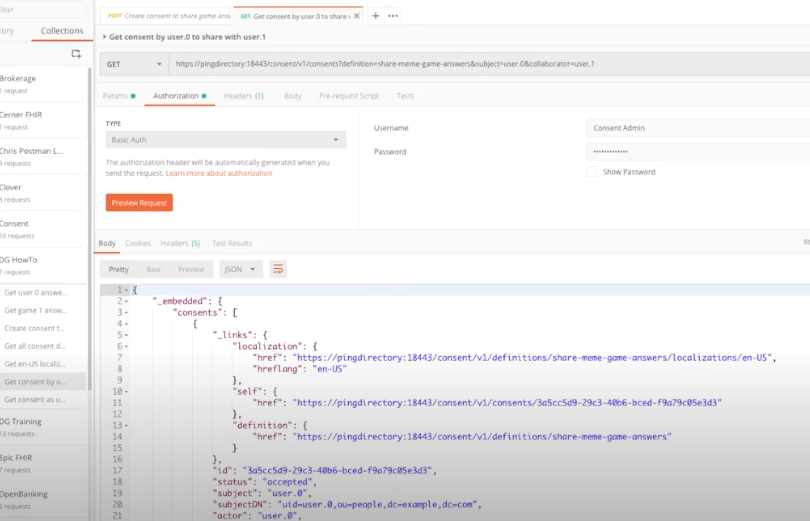
Task: Collapse the request name disclosure triangle
Action: (105, 37)
